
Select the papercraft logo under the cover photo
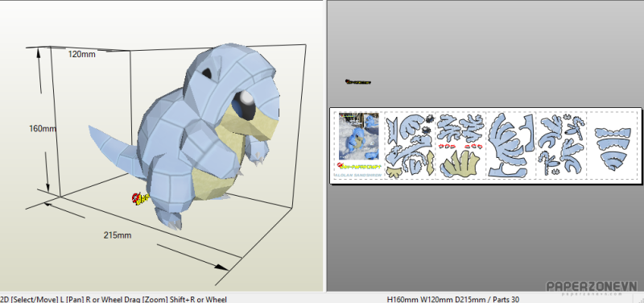point(359,167)
